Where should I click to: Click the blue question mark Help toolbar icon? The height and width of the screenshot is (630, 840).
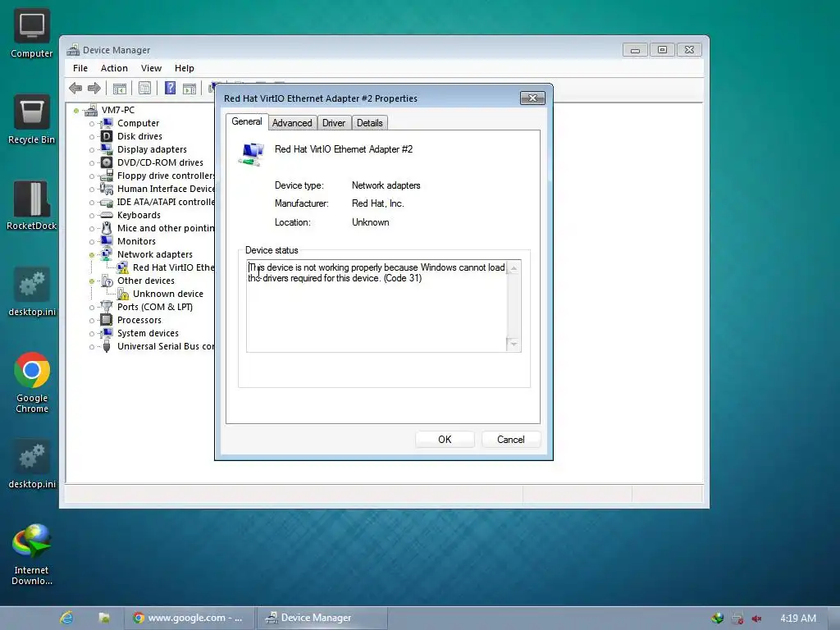(x=171, y=88)
